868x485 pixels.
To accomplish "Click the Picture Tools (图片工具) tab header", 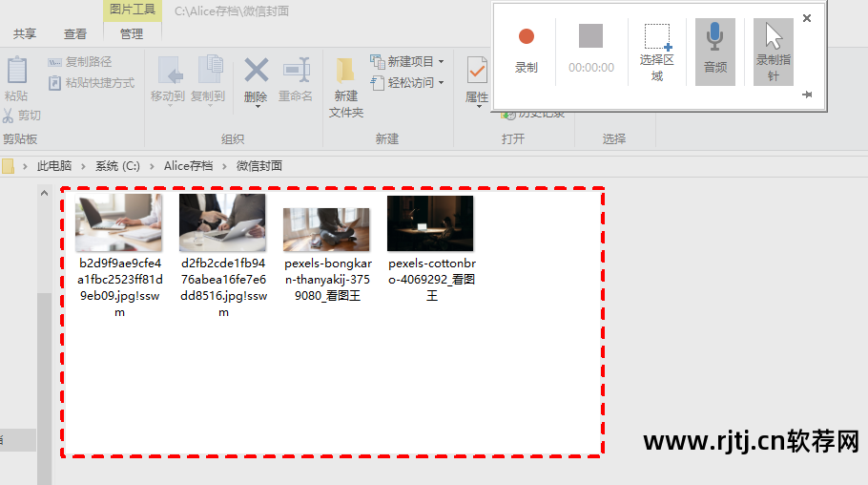I will click(x=133, y=10).
